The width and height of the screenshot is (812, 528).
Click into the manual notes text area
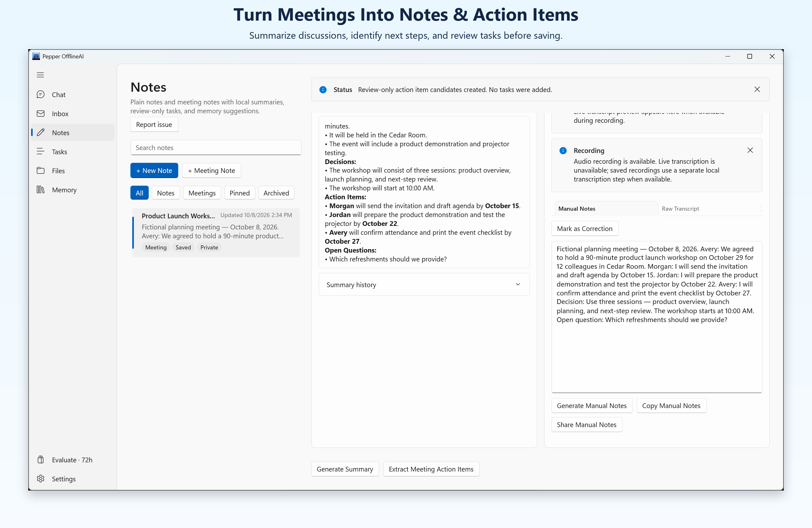(657, 317)
